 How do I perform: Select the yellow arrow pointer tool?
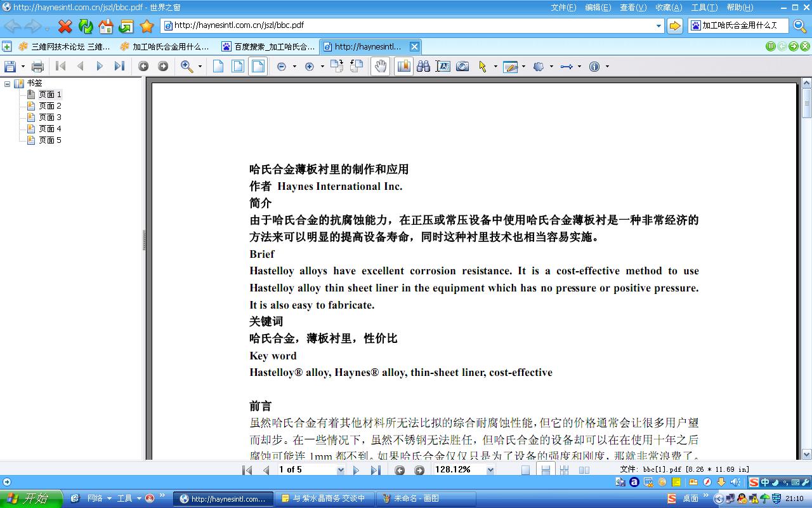[x=483, y=66]
